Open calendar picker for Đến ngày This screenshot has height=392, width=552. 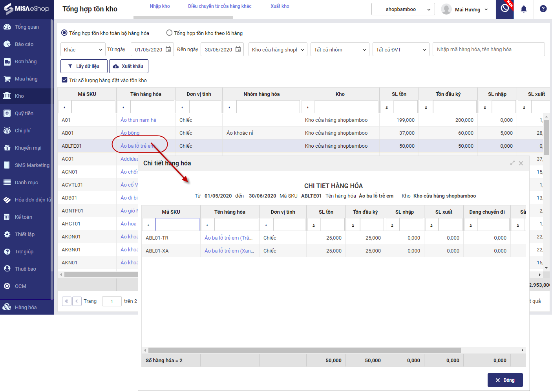[x=238, y=49]
